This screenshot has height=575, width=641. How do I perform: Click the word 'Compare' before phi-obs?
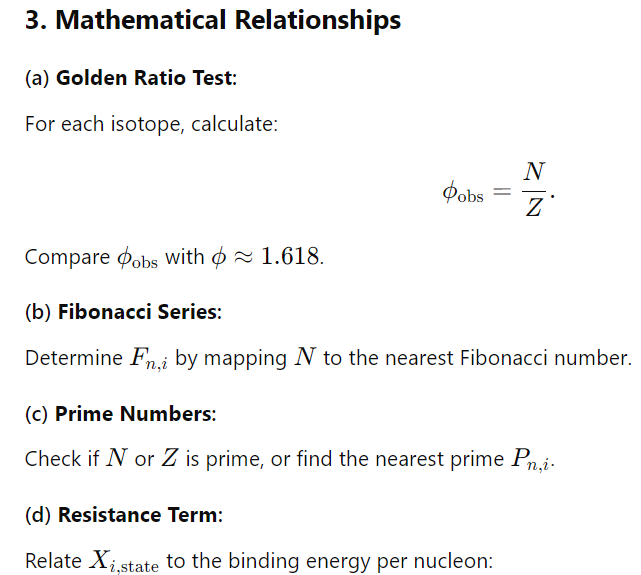click(67, 257)
